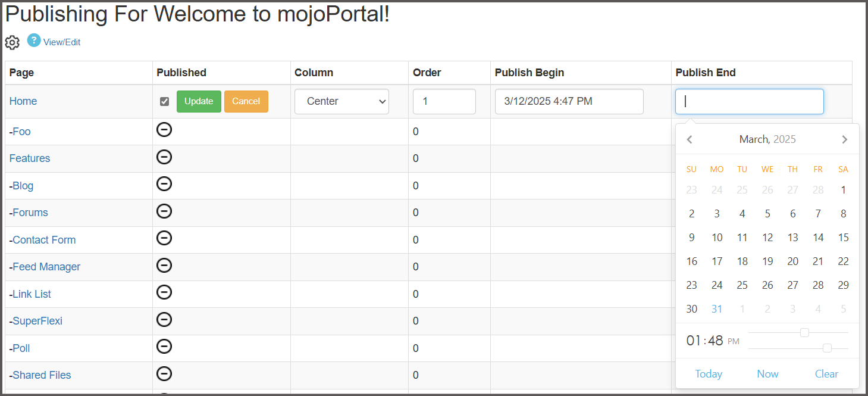Click Now in the date picker
The image size is (868, 396).
tap(767, 374)
